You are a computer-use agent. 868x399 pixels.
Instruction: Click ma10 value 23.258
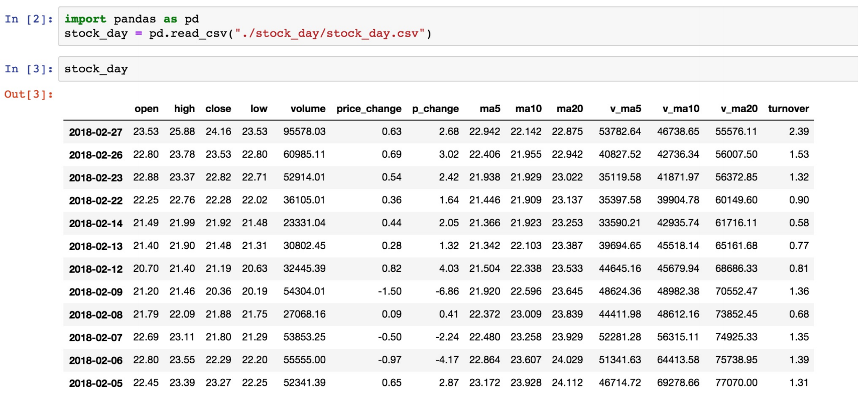pyautogui.click(x=526, y=337)
